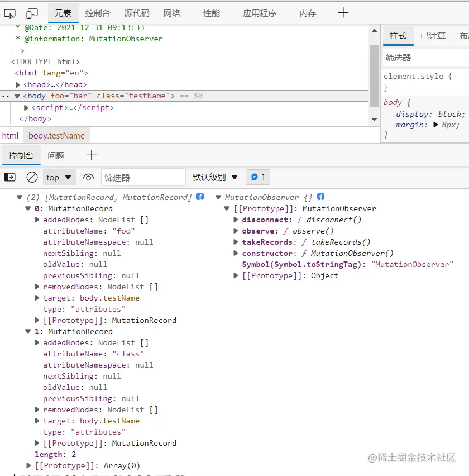This screenshot has height=476, width=469.
Task: Expand [[Prototype]] of record 1
Action: click(37, 443)
